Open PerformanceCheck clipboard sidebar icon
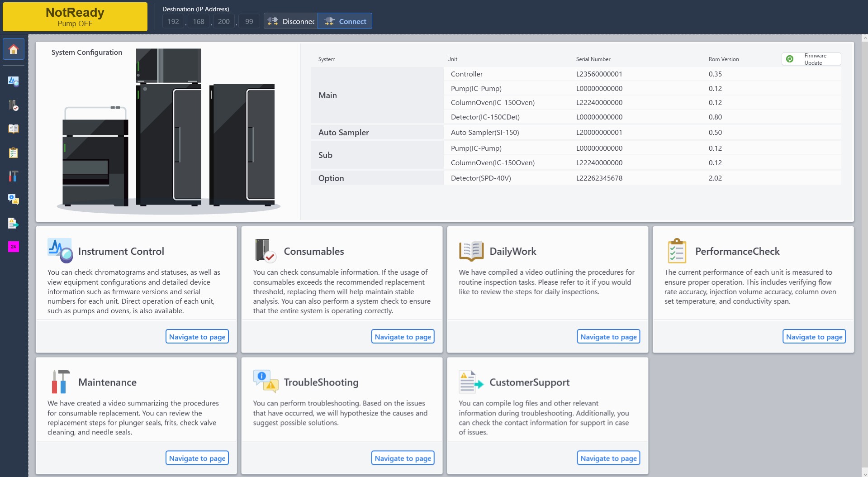 [x=14, y=153]
